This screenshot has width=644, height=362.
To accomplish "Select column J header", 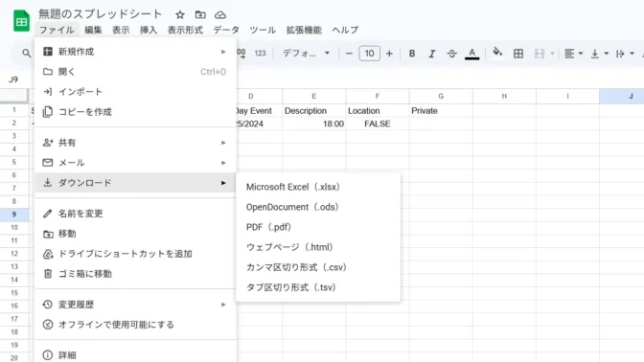I will click(622, 97).
